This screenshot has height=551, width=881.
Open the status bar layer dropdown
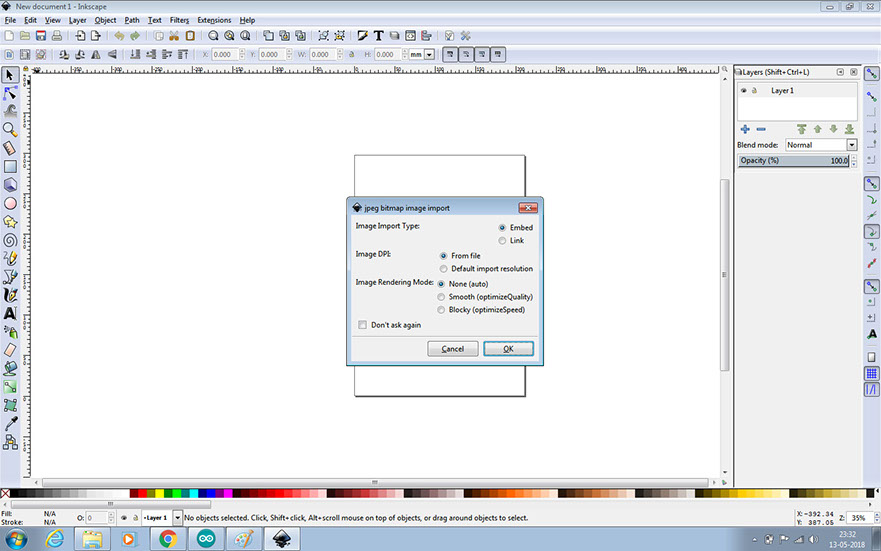click(177, 517)
